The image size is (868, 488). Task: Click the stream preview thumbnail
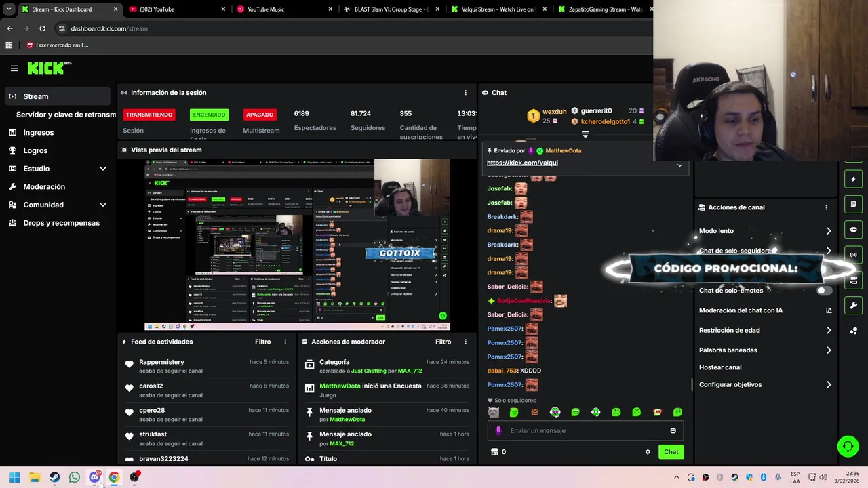297,245
